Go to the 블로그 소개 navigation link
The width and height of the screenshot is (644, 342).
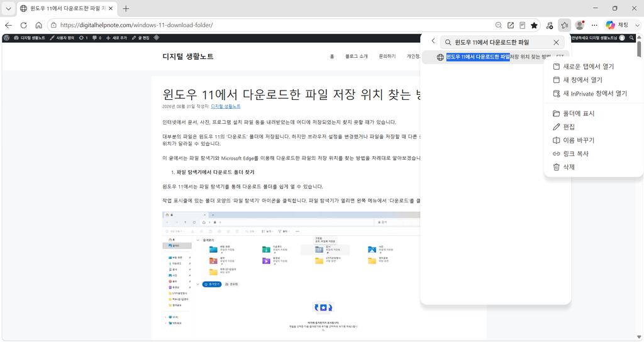357,56
